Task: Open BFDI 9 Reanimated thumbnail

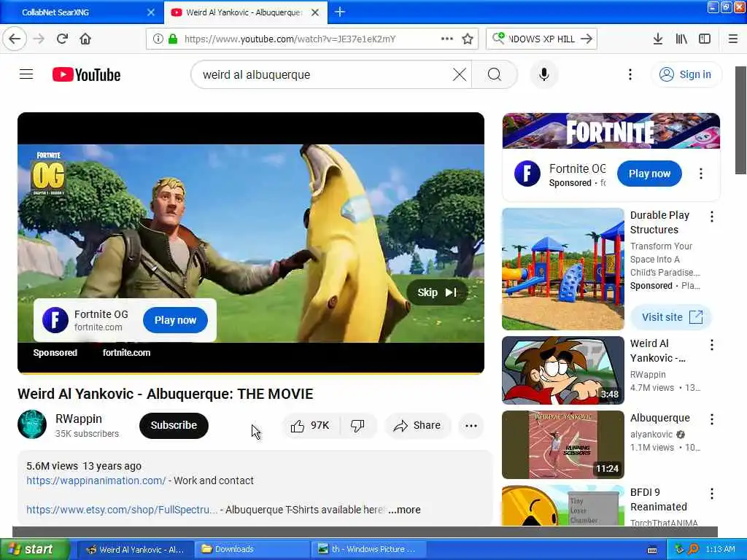Action: click(x=563, y=505)
